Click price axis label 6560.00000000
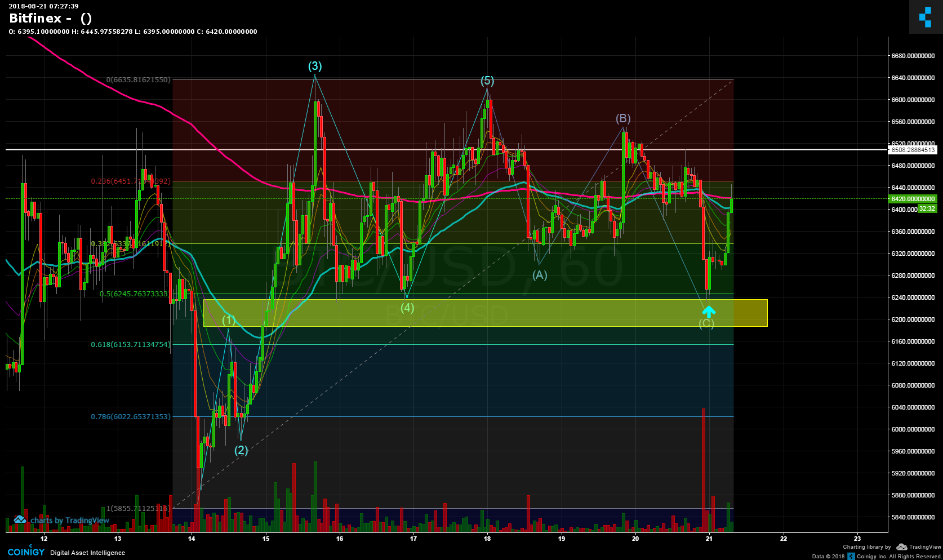943x560 pixels. click(913, 122)
